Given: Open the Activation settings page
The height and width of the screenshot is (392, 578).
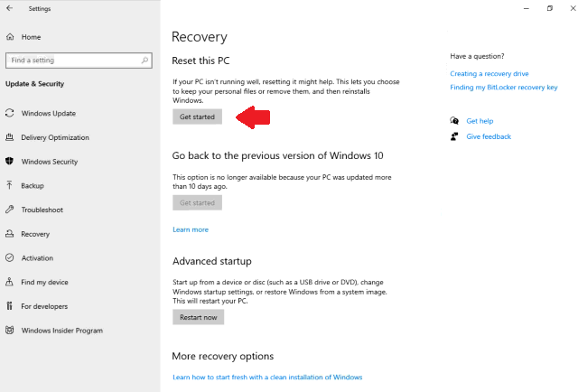Looking at the screenshot, I should point(37,258).
